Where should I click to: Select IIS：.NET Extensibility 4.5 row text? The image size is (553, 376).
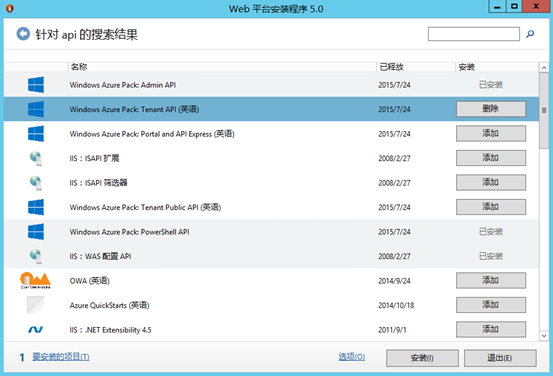[110, 330]
